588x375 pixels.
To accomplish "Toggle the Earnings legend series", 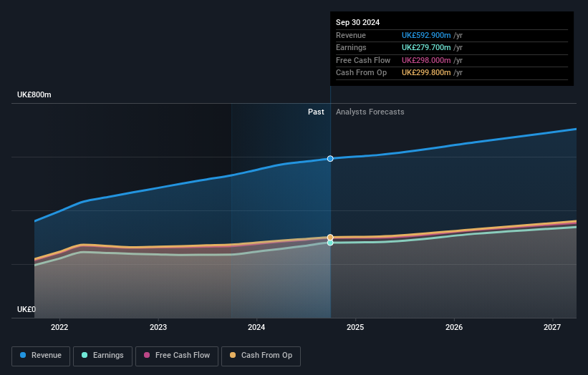I will tap(102, 356).
